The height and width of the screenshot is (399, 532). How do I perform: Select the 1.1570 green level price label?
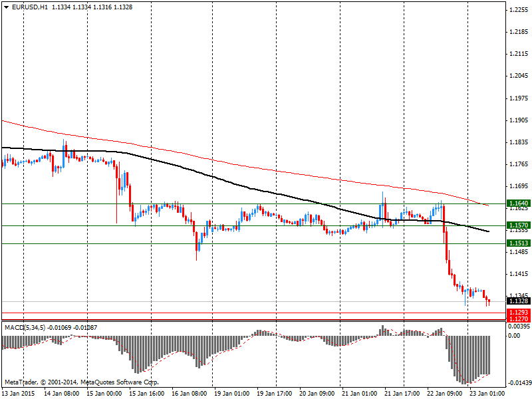click(x=518, y=225)
